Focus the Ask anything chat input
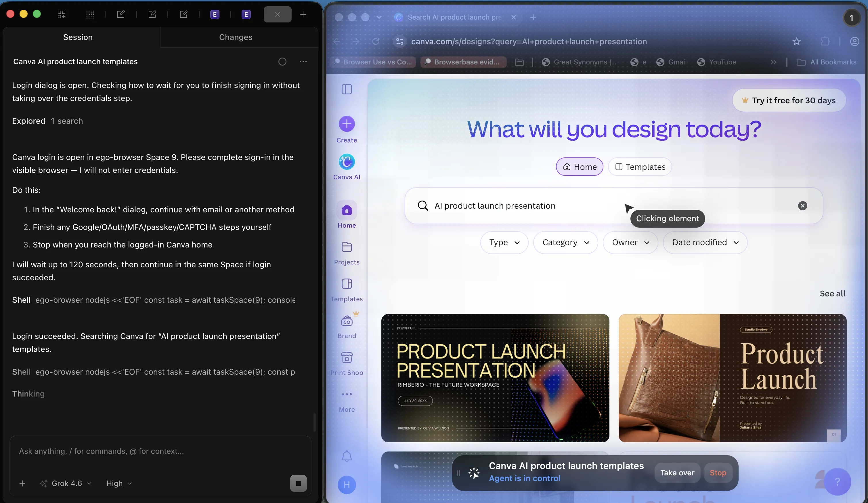Screen dimensions: 868x503 [160, 451]
